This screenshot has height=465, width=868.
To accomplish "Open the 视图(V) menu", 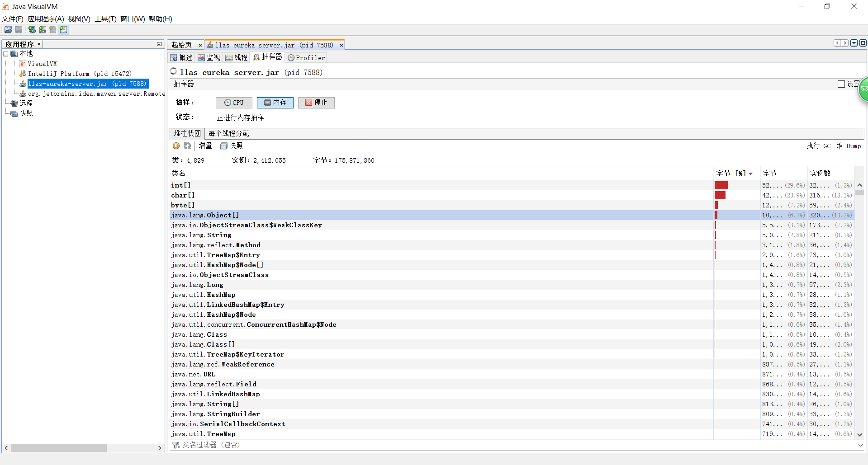I will click(x=79, y=19).
